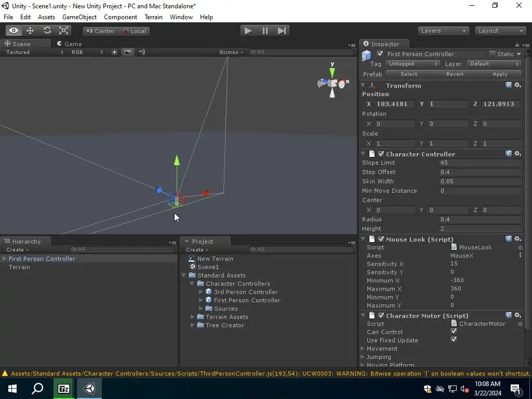Click the Slope Limit field
This screenshot has width=532, height=399.
(x=481, y=163)
